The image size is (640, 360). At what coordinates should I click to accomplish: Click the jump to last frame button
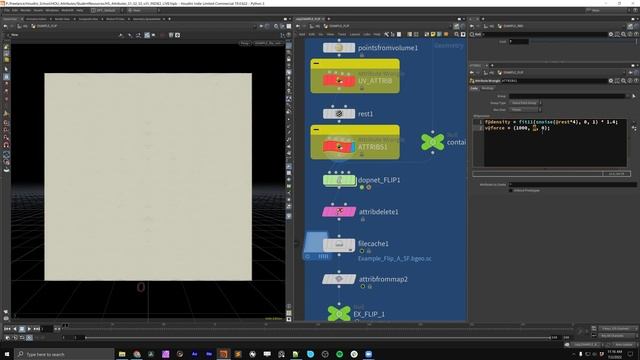point(37,329)
